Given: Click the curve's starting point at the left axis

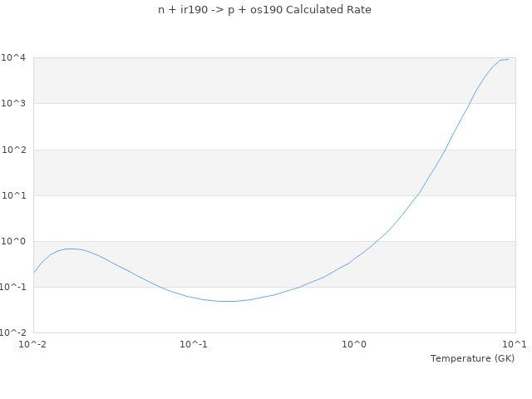Looking at the screenshot, I should [x=33, y=273].
